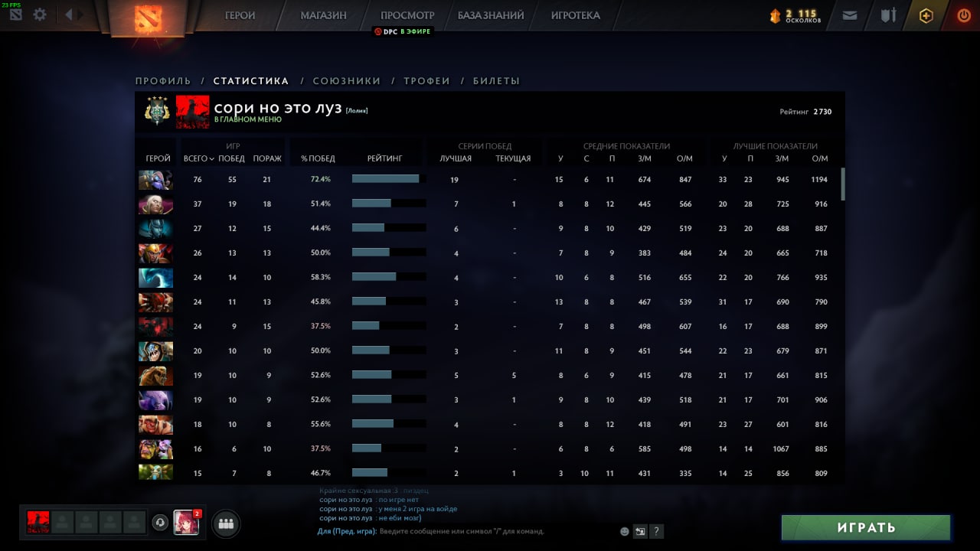Click friend avatar with red 2 badge

186,523
